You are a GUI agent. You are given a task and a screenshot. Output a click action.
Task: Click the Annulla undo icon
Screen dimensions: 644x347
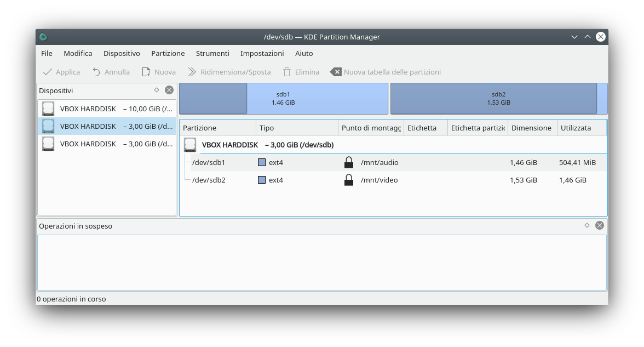[96, 72]
